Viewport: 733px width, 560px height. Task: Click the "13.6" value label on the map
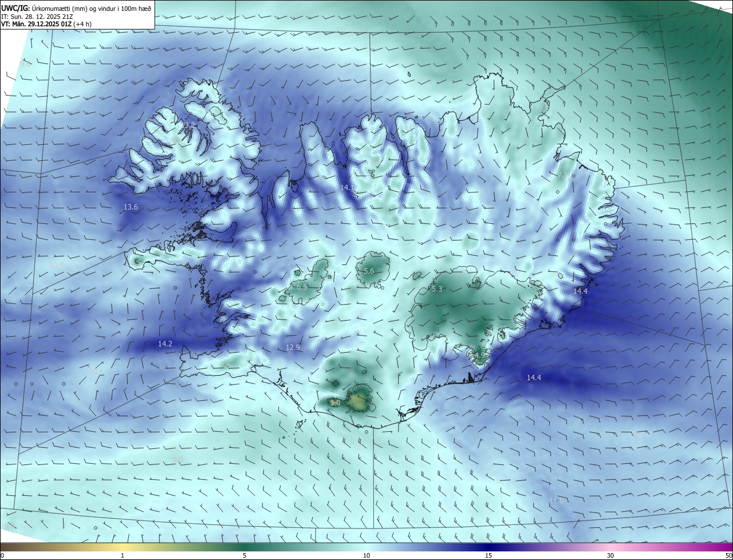click(131, 207)
